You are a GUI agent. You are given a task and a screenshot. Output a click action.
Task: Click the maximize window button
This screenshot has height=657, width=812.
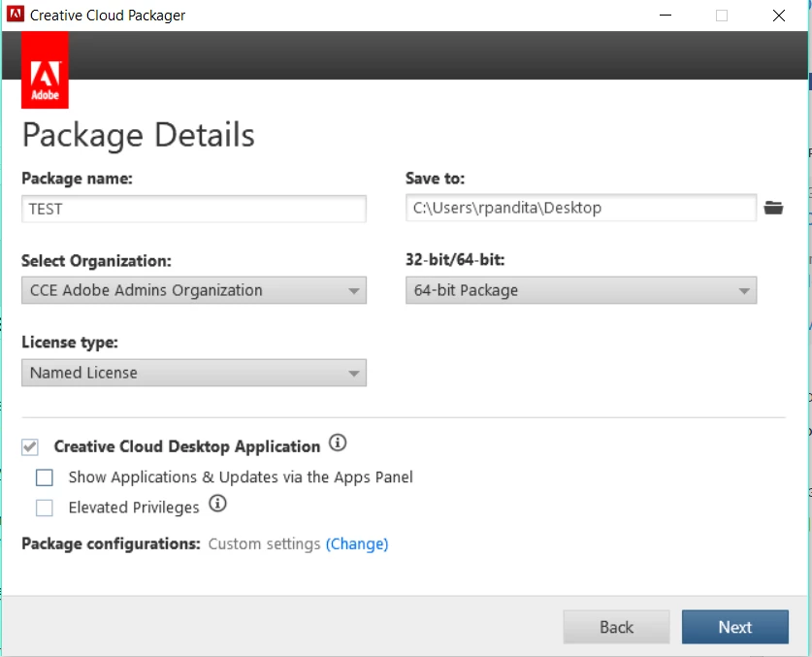722,16
